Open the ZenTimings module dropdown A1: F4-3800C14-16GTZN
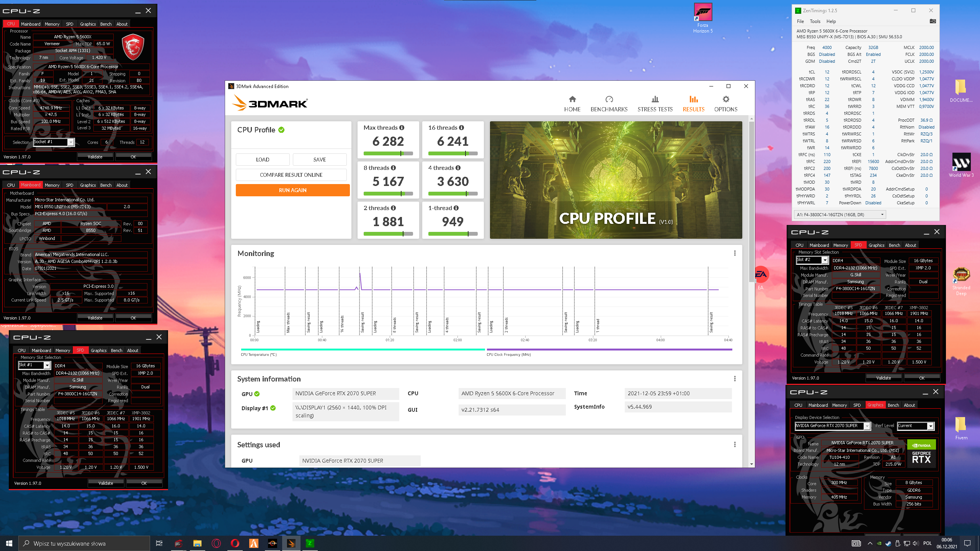 tap(840, 215)
